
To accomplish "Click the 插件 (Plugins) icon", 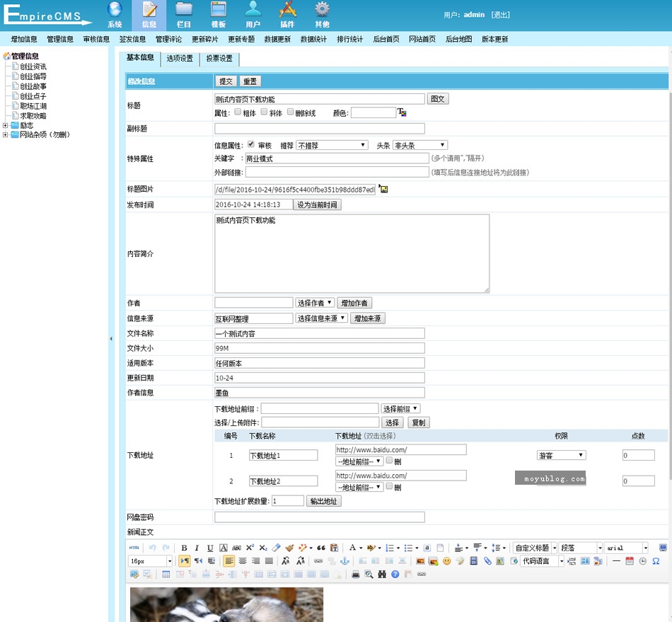I will click(x=287, y=14).
